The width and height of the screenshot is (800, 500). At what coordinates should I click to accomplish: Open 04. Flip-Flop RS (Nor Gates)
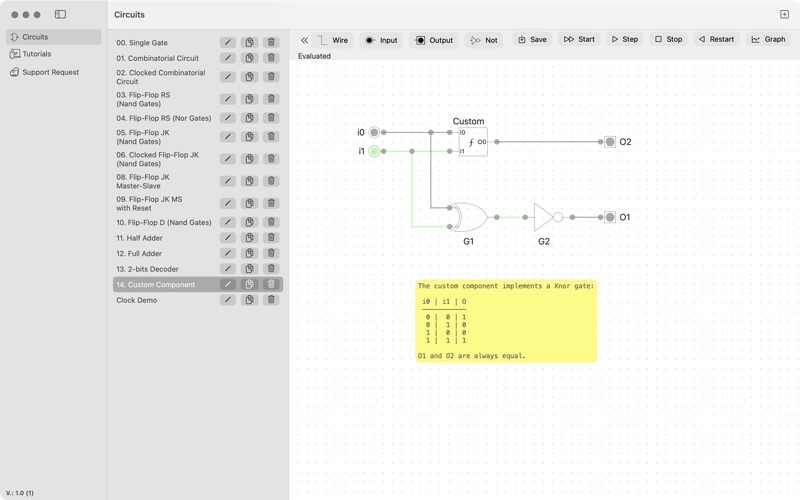[163, 118]
